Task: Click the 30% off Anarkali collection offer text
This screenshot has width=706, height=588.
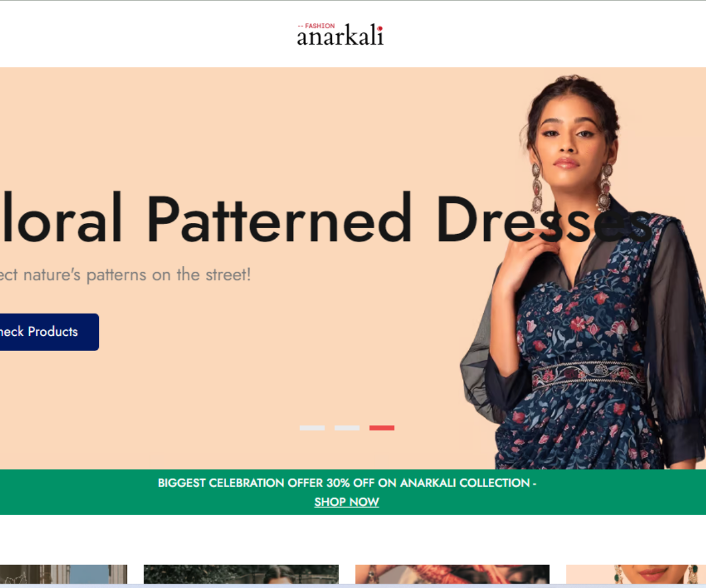Action: click(x=347, y=483)
